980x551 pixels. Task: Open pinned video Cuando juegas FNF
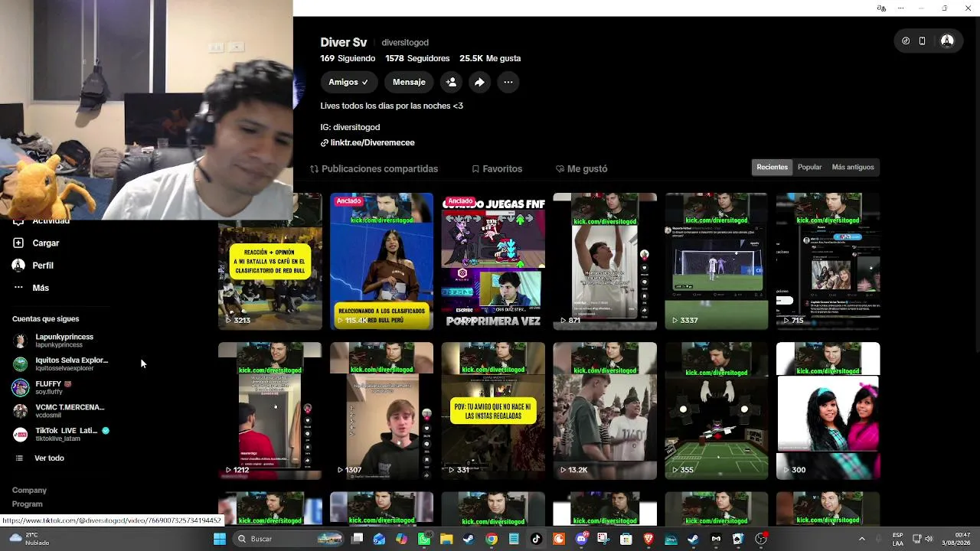493,261
